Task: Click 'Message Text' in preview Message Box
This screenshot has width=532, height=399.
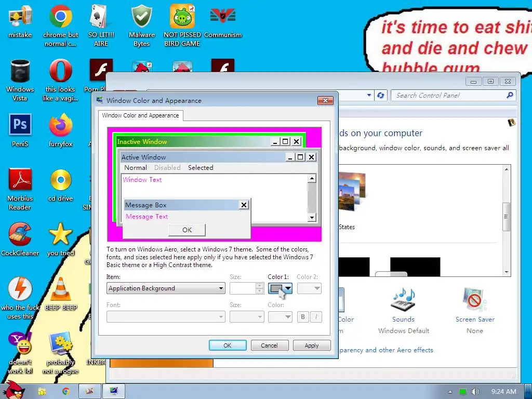Action: tap(147, 217)
